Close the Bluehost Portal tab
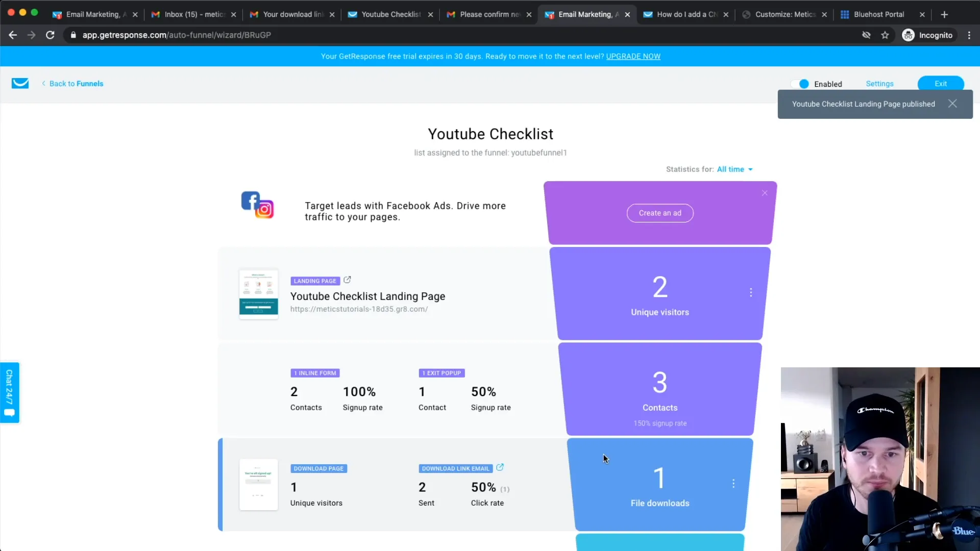This screenshot has width=980, height=551. coord(922,15)
